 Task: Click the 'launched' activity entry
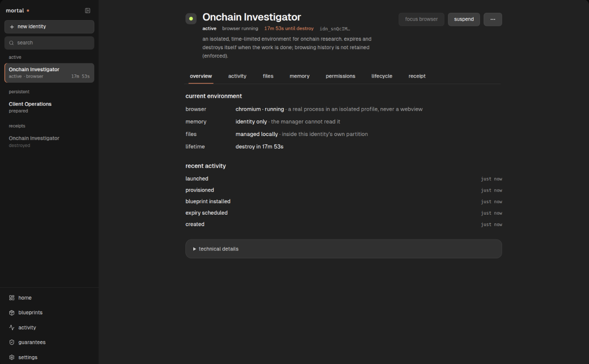[197, 179]
